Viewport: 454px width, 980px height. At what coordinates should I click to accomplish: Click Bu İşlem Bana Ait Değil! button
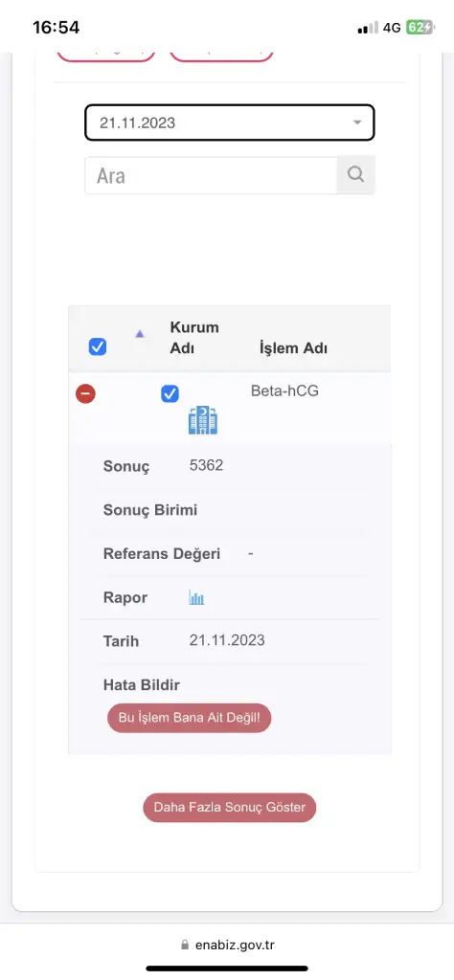point(190,718)
